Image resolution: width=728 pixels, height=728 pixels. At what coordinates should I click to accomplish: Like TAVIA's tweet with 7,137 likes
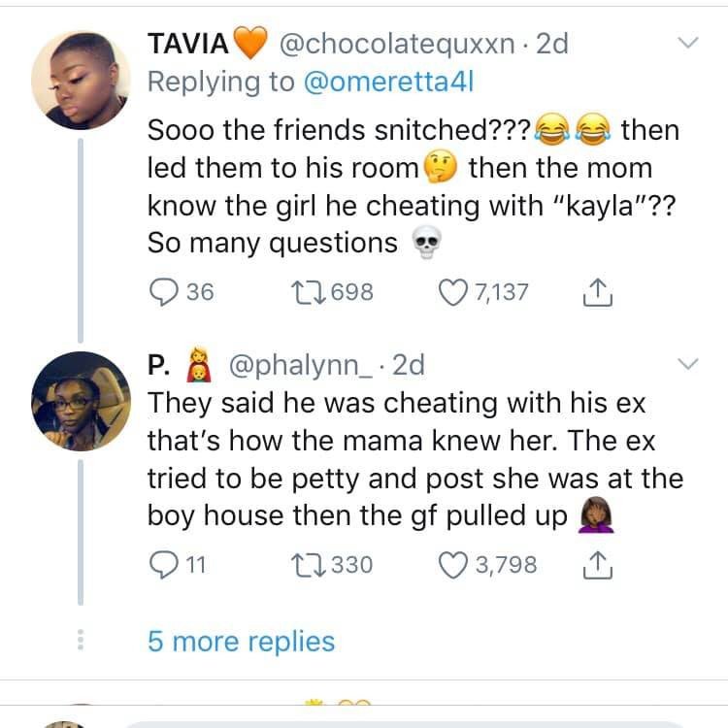tap(453, 292)
